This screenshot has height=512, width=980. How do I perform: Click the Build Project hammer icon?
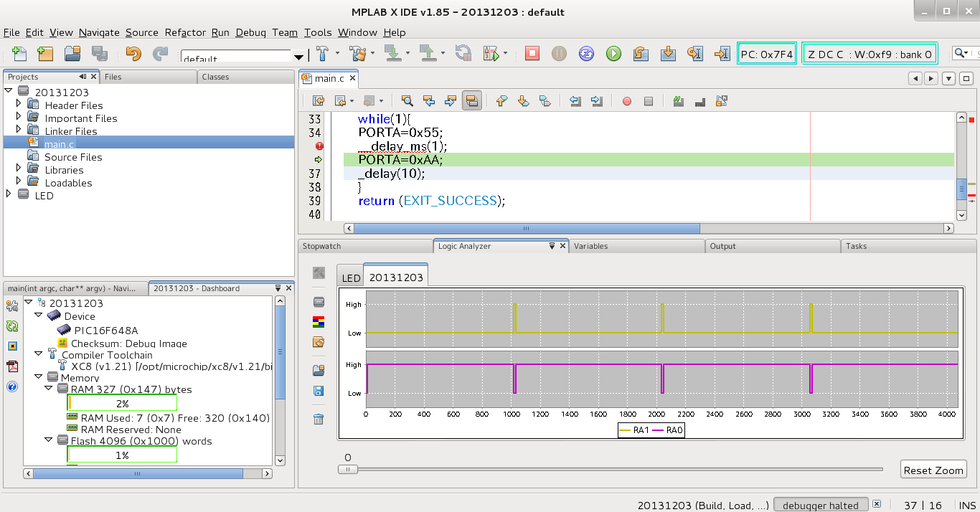point(323,54)
